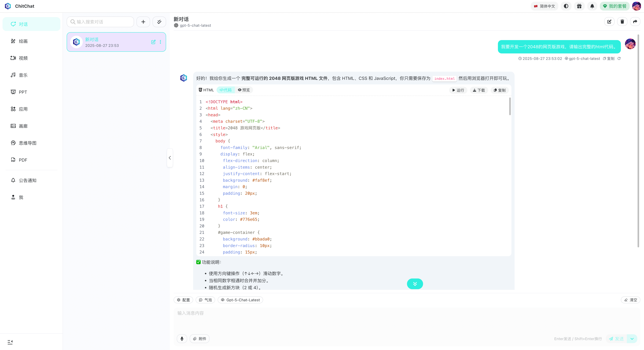Toggle the bottom-left sidebar collapse icon
This screenshot has height=350, width=644.
(x=10, y=342)
